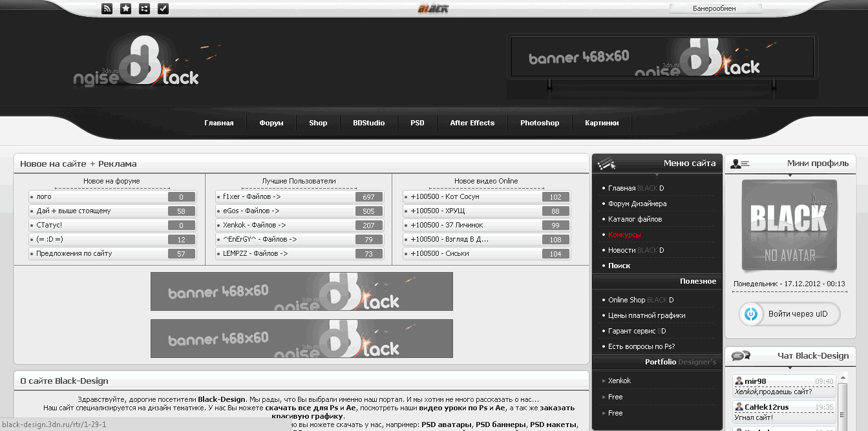The image size is (868, 431).
Task: Click the star favorites icon
Action: [x=126, y=8]
